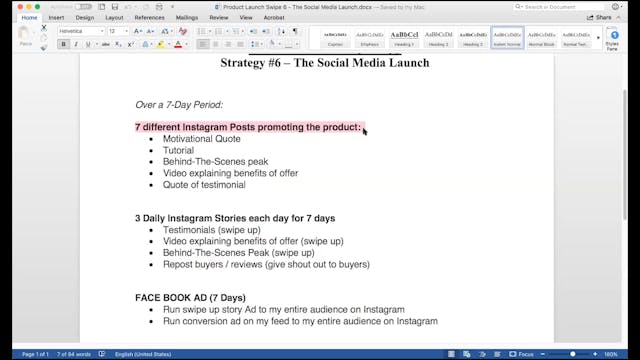Click Decrease Font Size icon

click(150, 31)
